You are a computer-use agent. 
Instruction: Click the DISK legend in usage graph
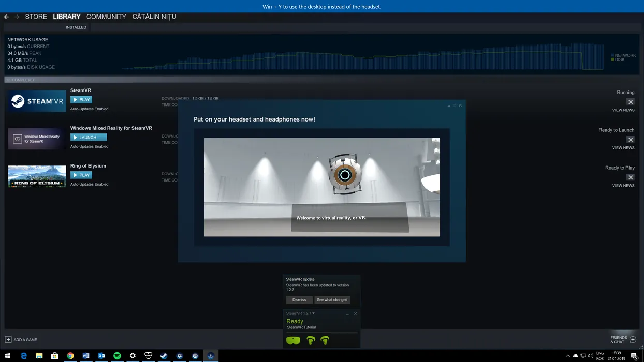point(618,59)
